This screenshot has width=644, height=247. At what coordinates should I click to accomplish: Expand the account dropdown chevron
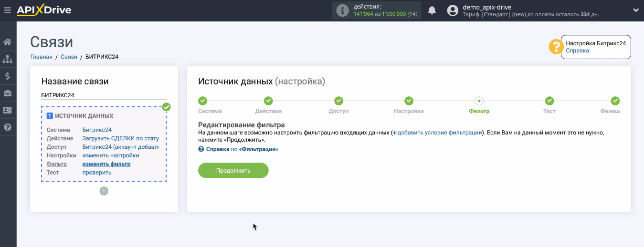click(x=635, y=10)
